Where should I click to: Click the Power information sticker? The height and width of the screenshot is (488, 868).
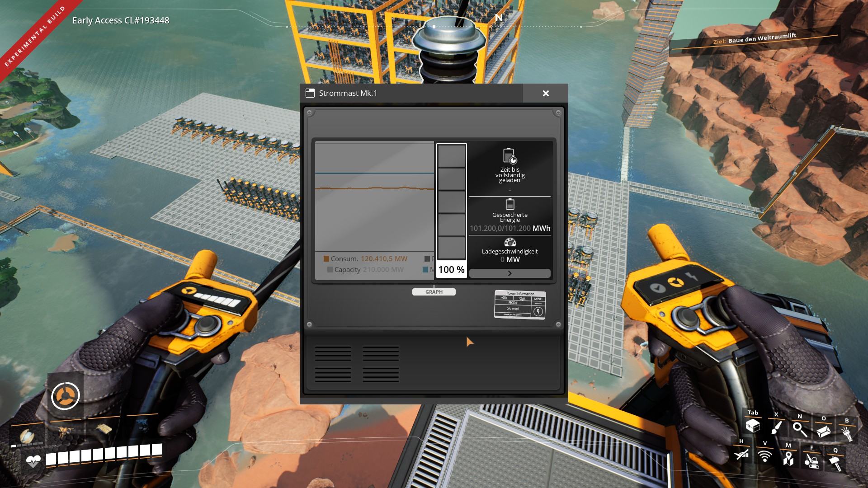(x=520, y=305)
